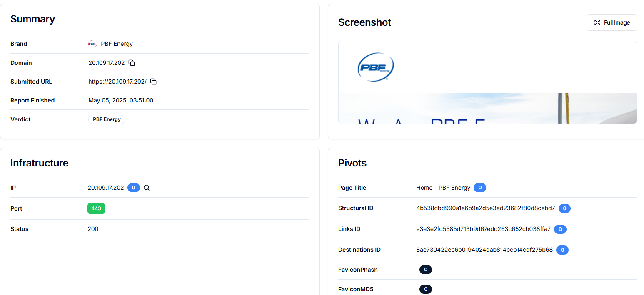Click the Report Finished label
The width and height of the screenshot is (644, 295).
(32, 100)
